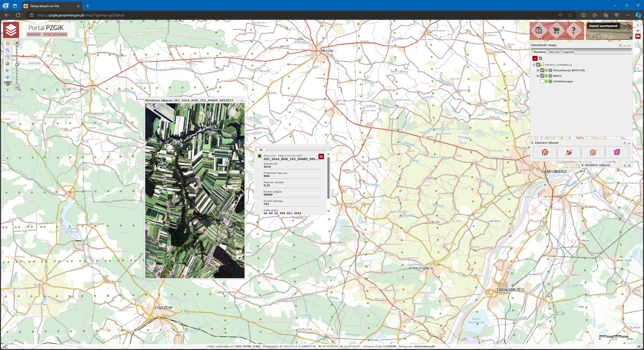The height and width of the screenshot is (350, 644).
Task: Activate the green info identify tool
Action: coord(8,84)
